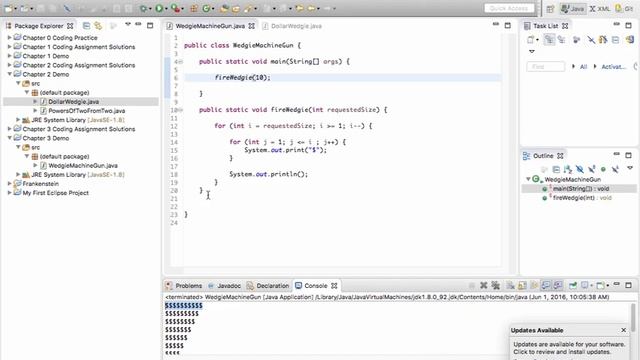Select main(String[]) method in Outline

coord(581,189)
